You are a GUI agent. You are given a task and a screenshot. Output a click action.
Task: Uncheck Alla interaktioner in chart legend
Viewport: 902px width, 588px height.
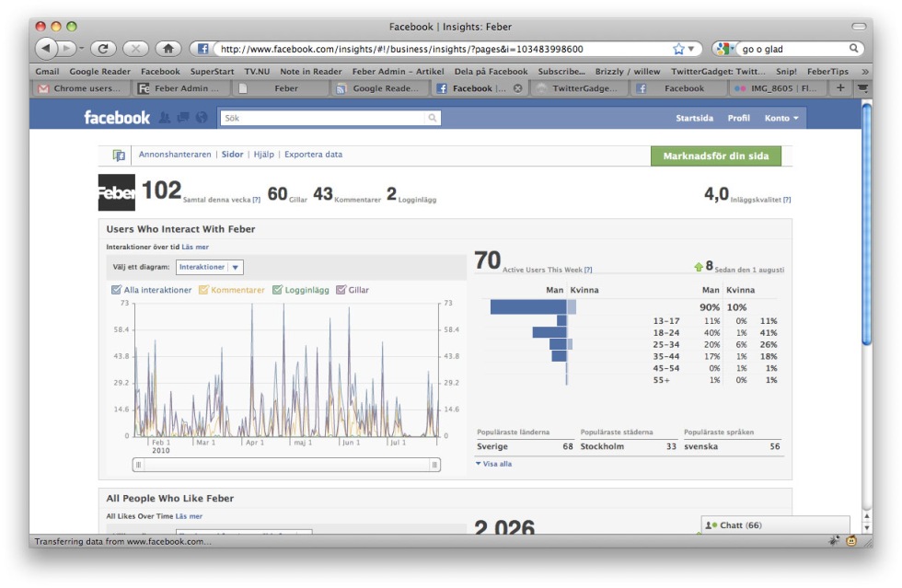[x=116, y=290]
